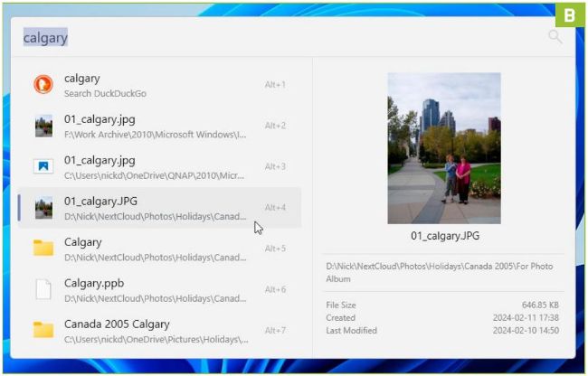Click the Alt+5 shortcut label

point(275,249)
